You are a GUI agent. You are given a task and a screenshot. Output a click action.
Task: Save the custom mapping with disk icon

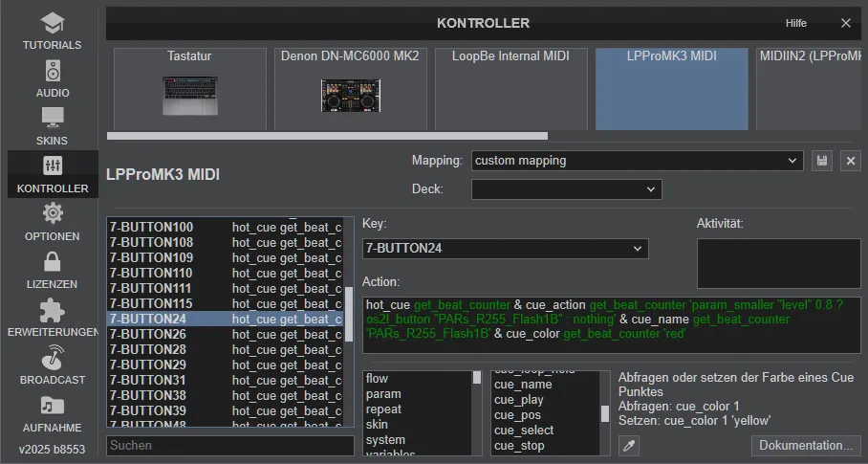[x=822, y=161]
